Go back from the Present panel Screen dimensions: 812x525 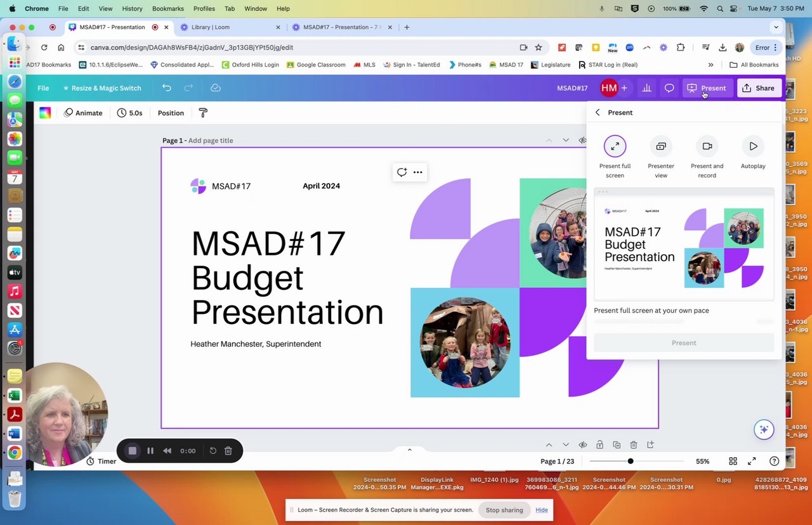coord(598,112)
